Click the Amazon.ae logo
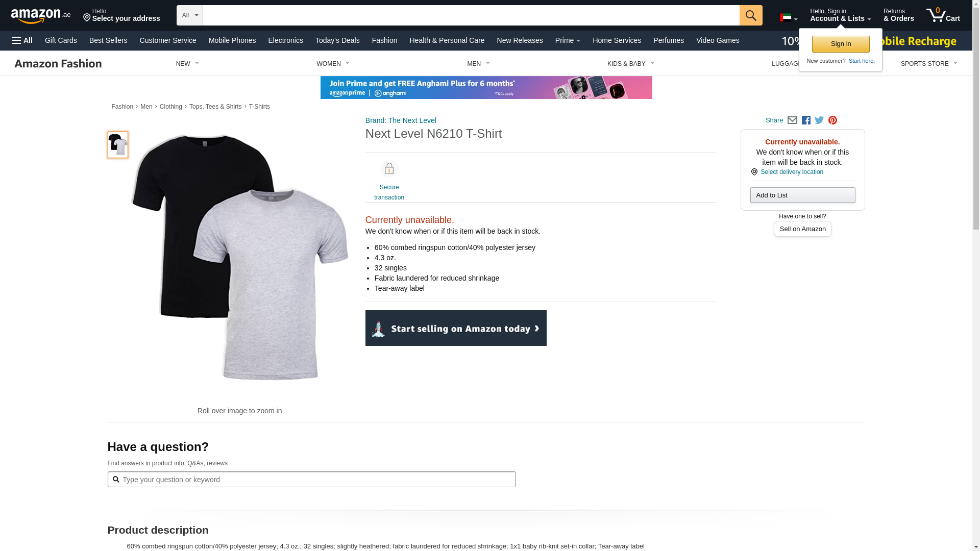 pos(41,16)
